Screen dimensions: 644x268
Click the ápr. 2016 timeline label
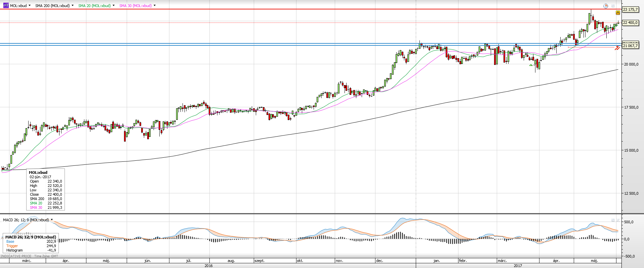tap(66, 261)
